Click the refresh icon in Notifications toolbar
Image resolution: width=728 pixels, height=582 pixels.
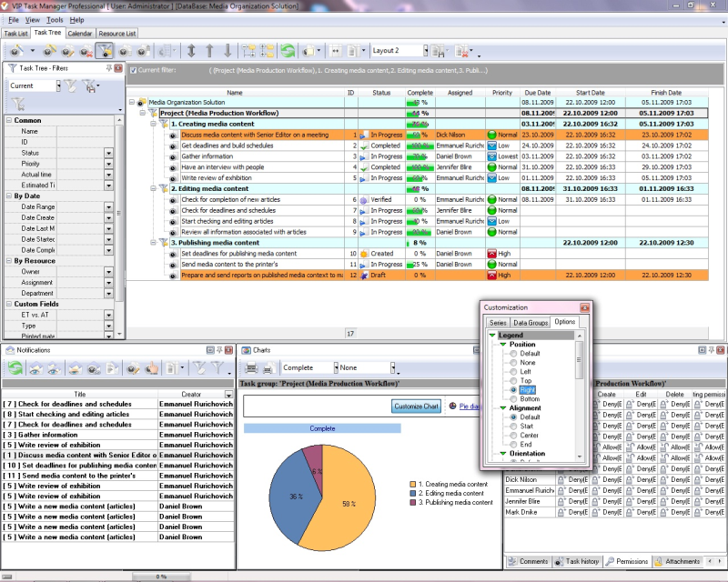pos(15,368)
